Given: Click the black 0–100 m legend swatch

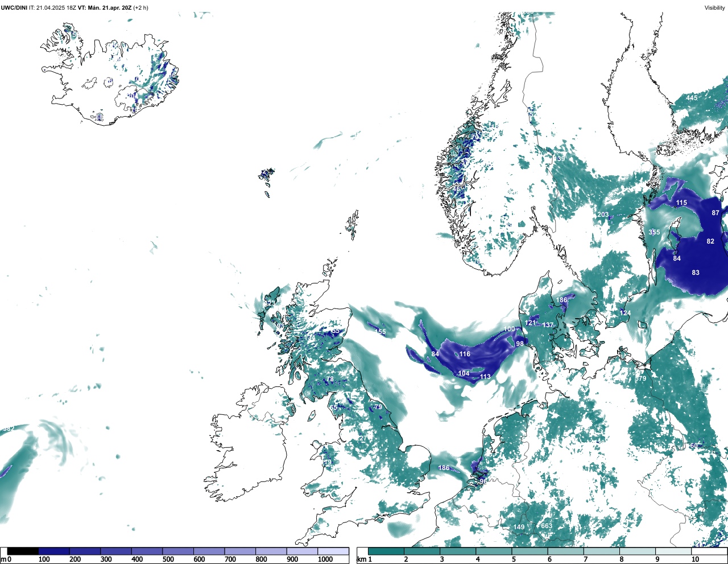Looking at the screenshot, I should 23,551.
